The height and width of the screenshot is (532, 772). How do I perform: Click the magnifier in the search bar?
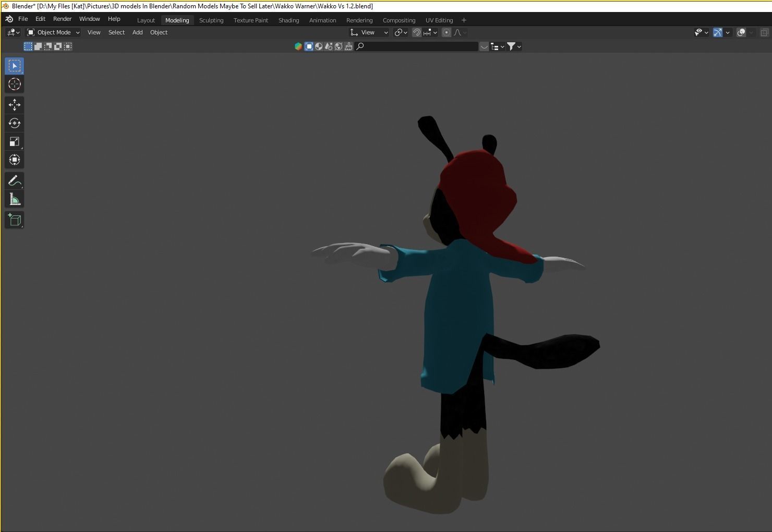[x=360, y=46]
